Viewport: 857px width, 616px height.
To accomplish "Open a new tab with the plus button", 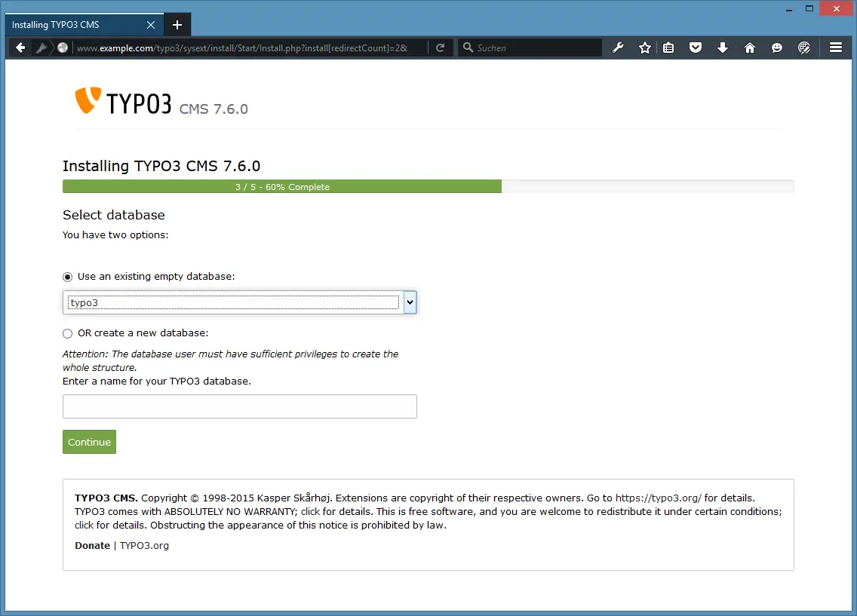I will pyautogui.click(x=177, y=25).
